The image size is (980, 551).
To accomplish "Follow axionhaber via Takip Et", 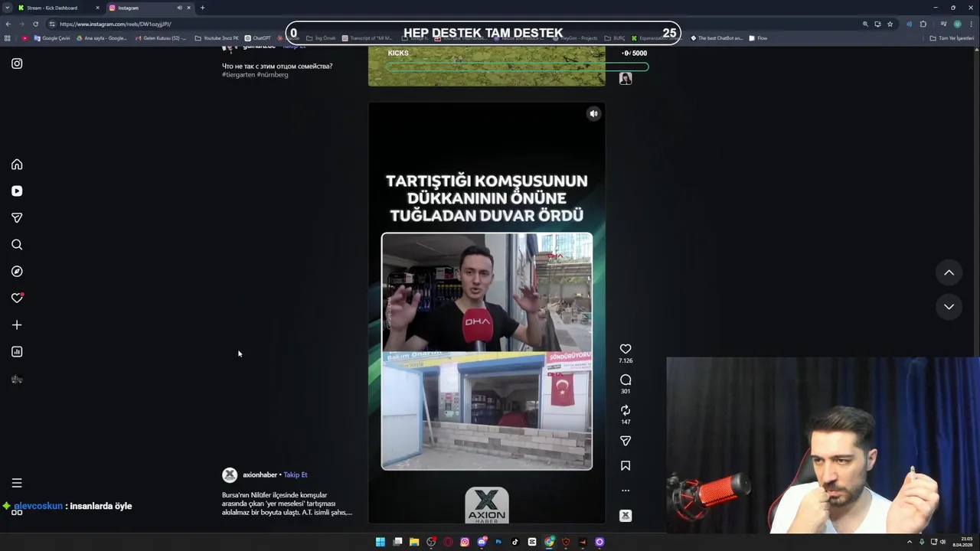I will point(296,475).
